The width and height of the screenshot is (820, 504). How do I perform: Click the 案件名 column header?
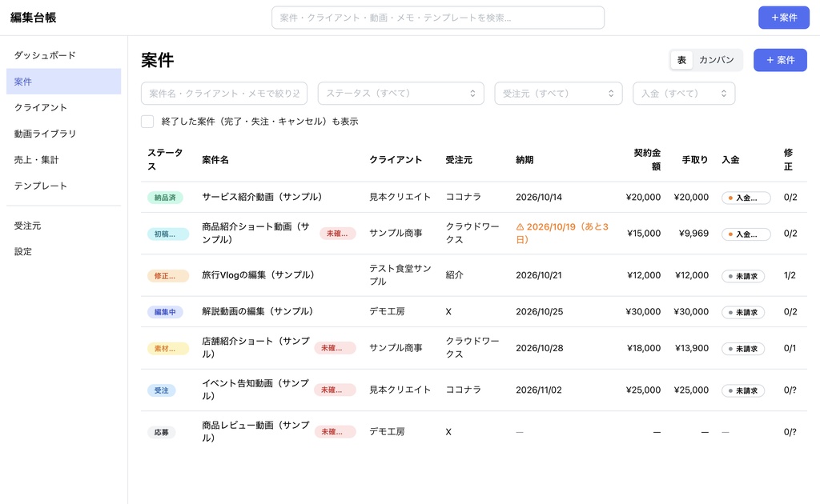pos(215,160)
